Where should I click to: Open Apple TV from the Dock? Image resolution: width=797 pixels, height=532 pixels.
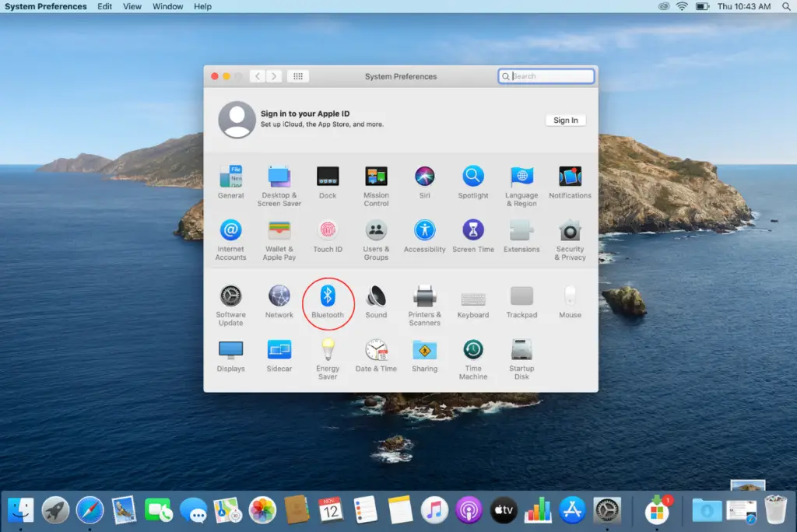pos(504,509)
